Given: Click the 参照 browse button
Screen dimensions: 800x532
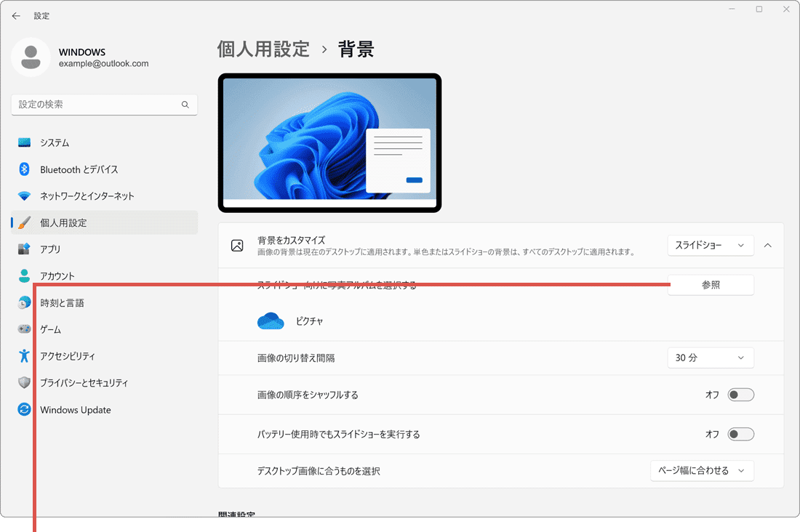Looking at the screenshot, I should (711, 285).
